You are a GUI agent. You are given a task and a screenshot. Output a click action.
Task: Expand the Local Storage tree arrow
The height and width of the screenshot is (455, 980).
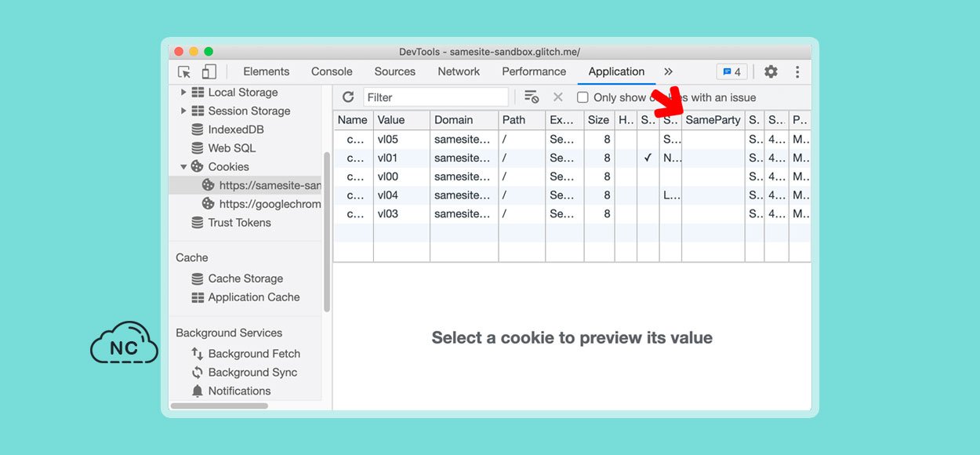tap(183, 93)
